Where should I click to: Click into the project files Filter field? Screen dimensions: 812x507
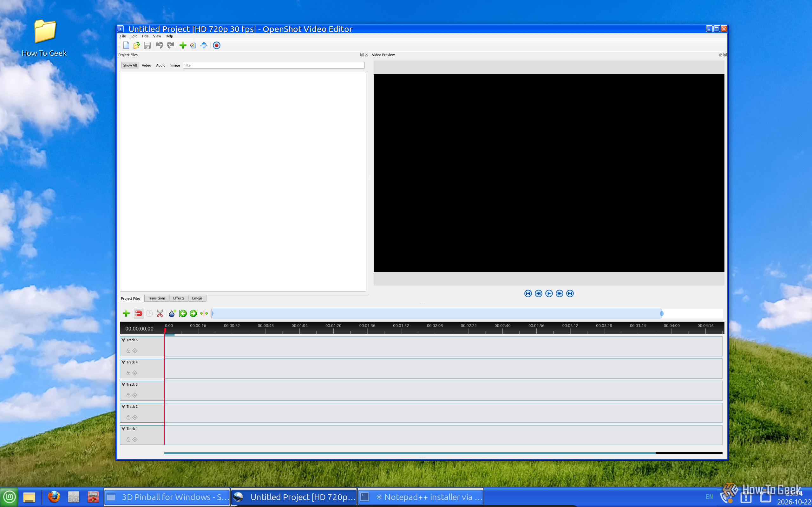pyautogui.click(x=273, y=65)
